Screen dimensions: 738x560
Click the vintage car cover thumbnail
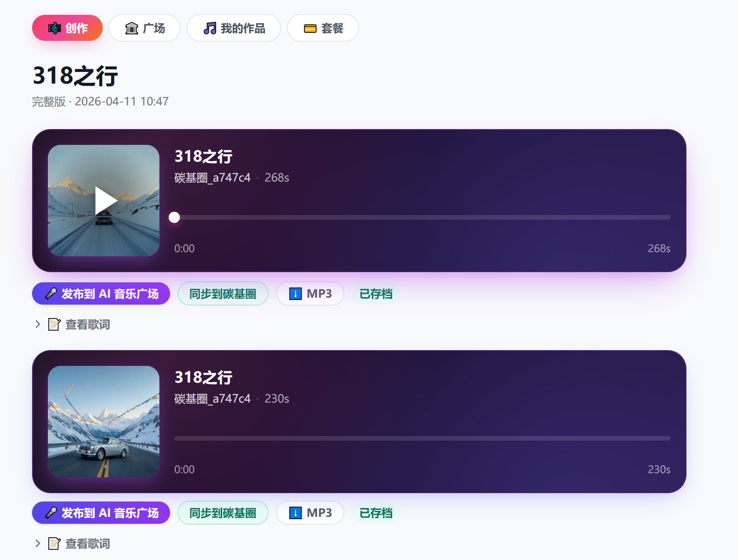pos(104,422)
